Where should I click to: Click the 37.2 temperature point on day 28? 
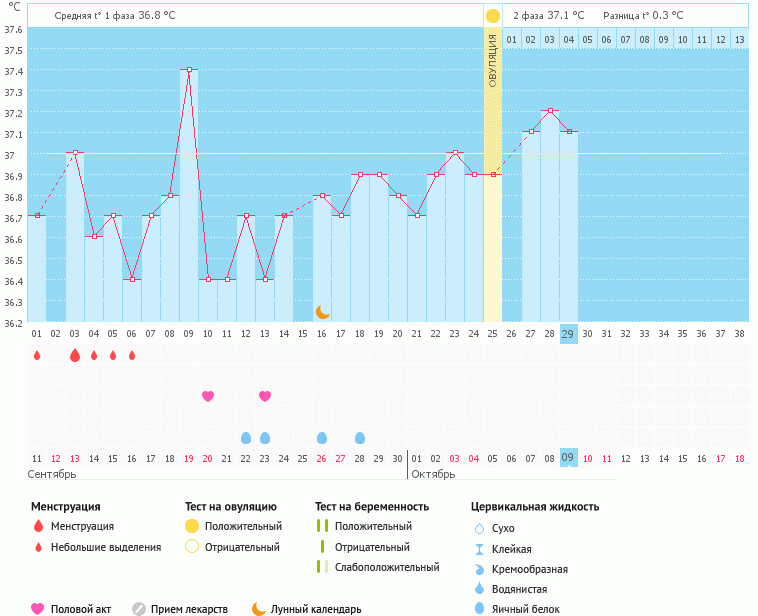[549, 111]
